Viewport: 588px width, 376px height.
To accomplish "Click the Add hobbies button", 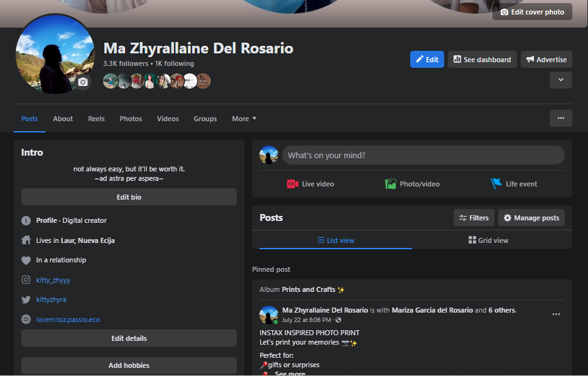I will 129,365.
